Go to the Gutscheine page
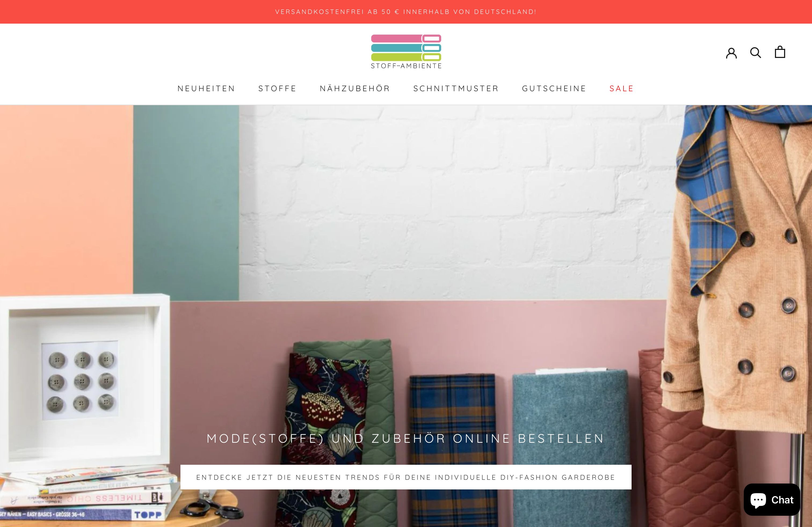This screenshot has width=812, height=527. pos(554,89)
